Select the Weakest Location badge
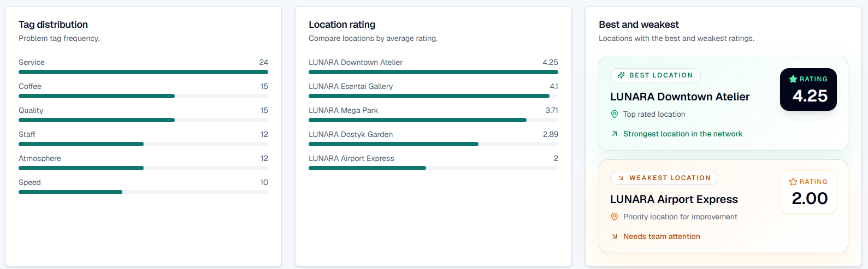 [x=664, y=178]
